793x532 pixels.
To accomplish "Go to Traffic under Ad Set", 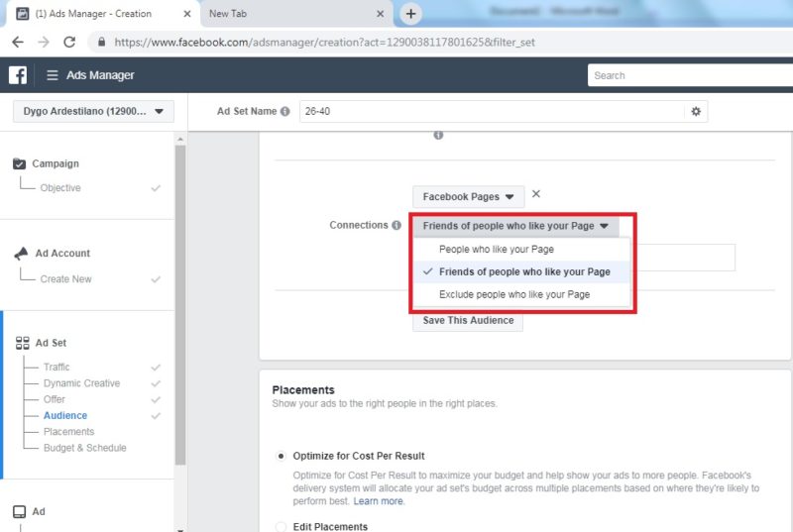I will pyautogui.click(x=57, y=367).
